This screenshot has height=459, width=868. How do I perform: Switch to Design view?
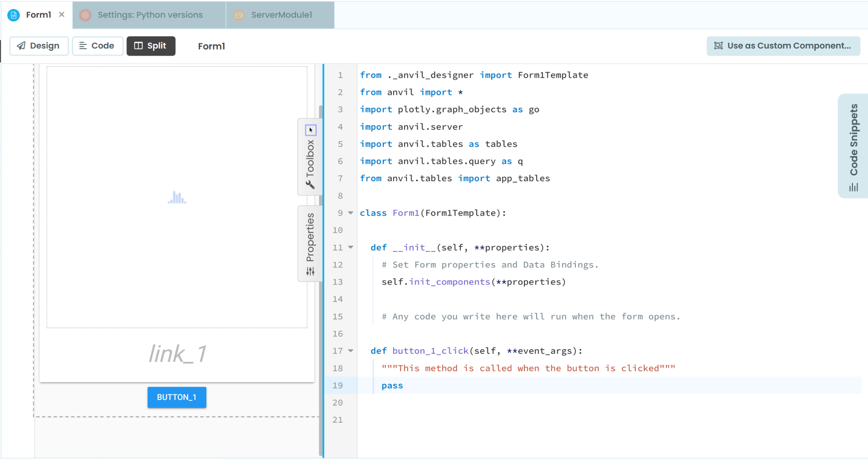click(x=39, y=46)
